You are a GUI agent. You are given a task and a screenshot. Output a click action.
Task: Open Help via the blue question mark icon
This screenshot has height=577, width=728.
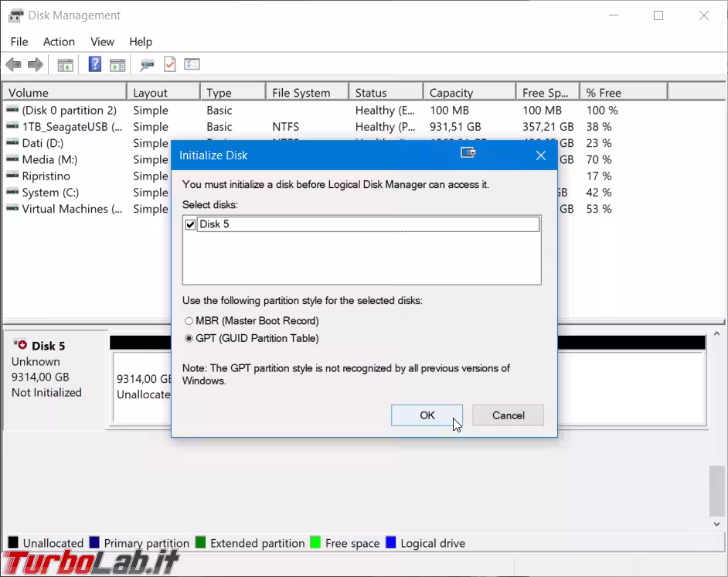(95, 65)
